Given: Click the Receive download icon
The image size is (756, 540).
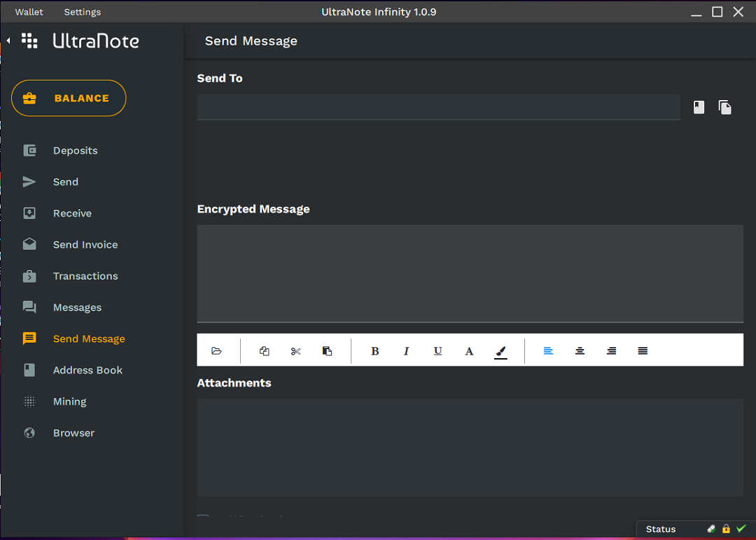Looking at the screenshot, I should point(29,213).
